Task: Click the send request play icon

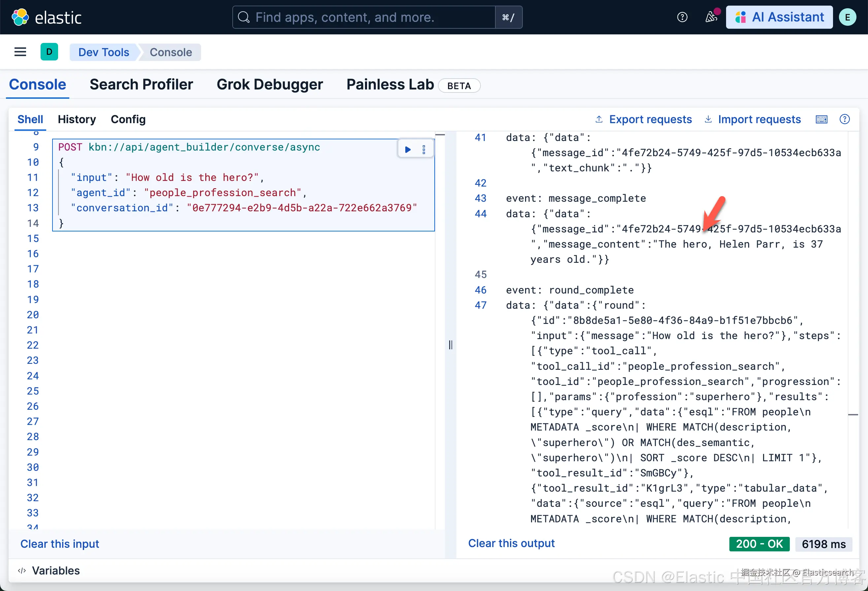Action: [408, 150]
